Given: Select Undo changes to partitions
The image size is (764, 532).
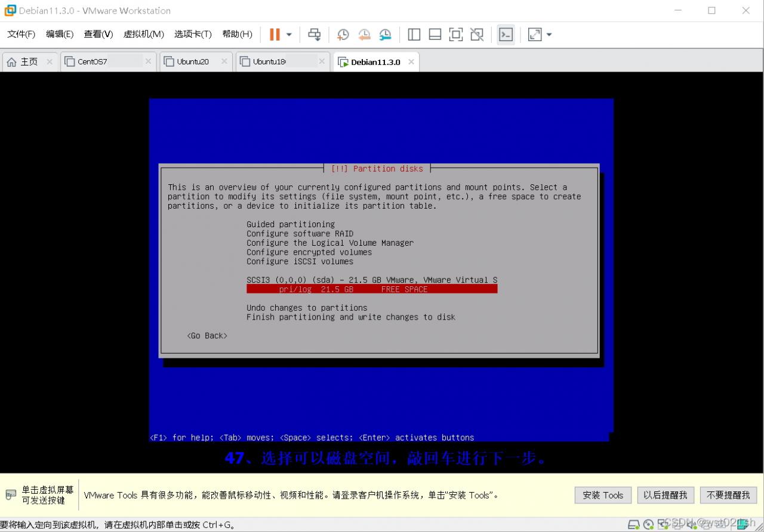Looking at the screenshot, I should click(x=307, y=308).
